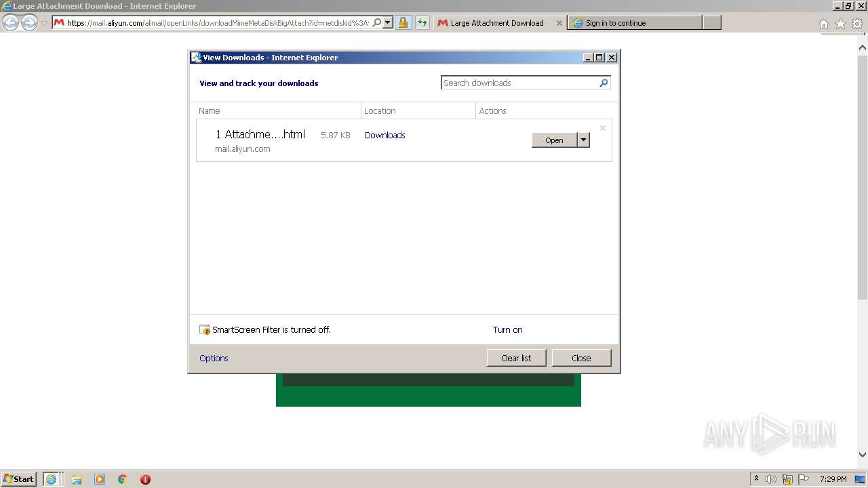Open the recent pages dropdown arrow
868x488 pixels.
pyautogui.click(x=44, y=22)
